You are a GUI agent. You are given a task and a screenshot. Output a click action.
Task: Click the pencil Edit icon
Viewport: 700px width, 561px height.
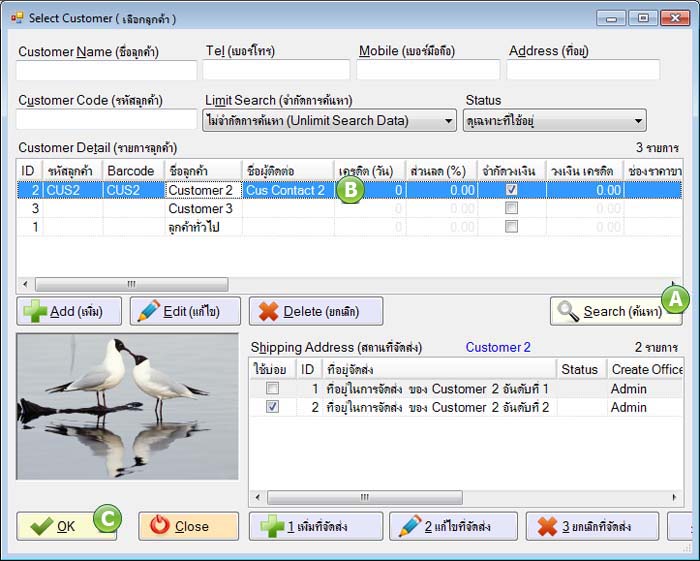click(148, 311)
